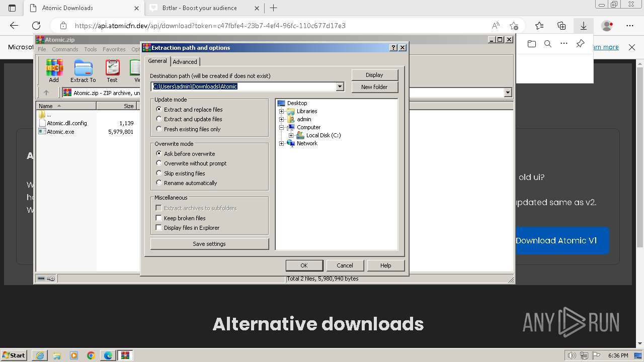Collapse Computer tree node
This screenshot has width=644, height=362.
[282, 127]
